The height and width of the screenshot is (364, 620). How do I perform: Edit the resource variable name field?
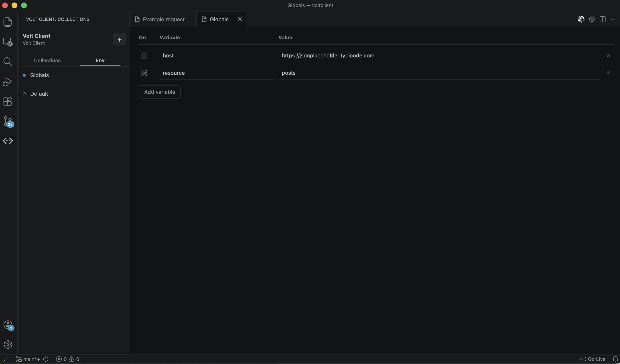[217, 73]
